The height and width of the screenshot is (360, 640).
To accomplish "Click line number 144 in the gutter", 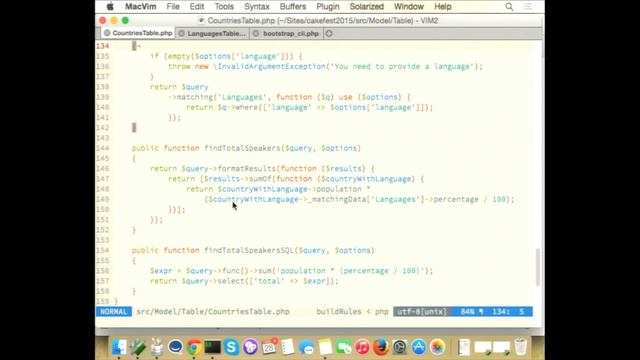I will point(102,148).
